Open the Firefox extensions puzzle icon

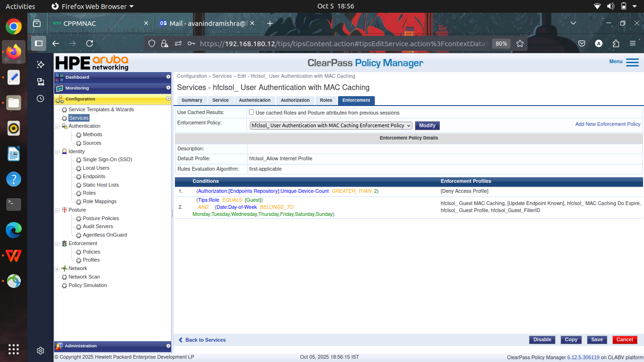(x=616, y=43)
